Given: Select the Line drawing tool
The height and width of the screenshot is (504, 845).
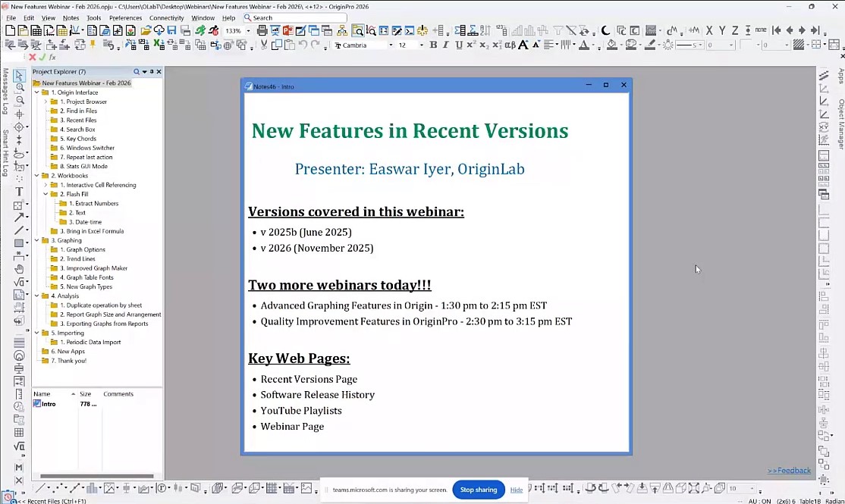Looking at the screenshot, I should click(x=19, y=230).
